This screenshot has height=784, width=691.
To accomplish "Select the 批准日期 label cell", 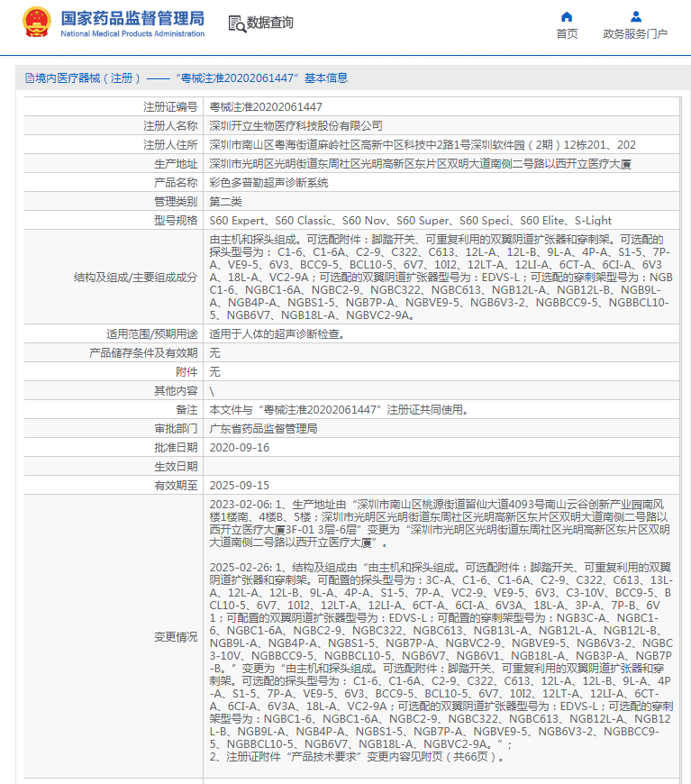I will 114,448.
